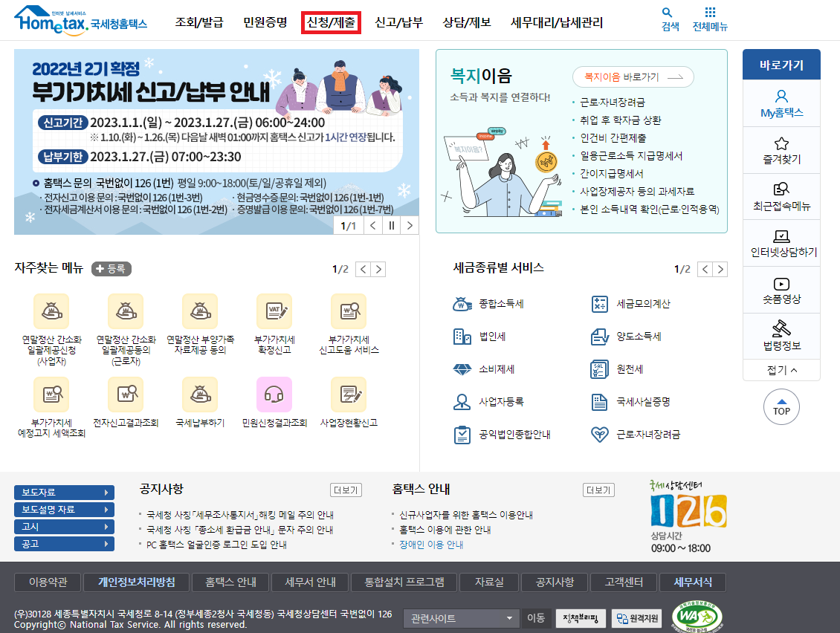Image resolution: width=840 pixels, height=633 pixels.
Task: Open 소비제세 diamond icon
Action: pyautogui.click(x=462, y=369)
